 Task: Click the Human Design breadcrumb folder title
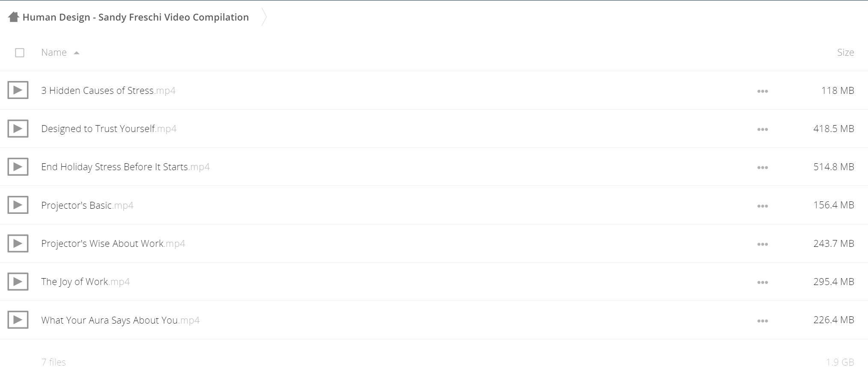click(x=136, y=17)
